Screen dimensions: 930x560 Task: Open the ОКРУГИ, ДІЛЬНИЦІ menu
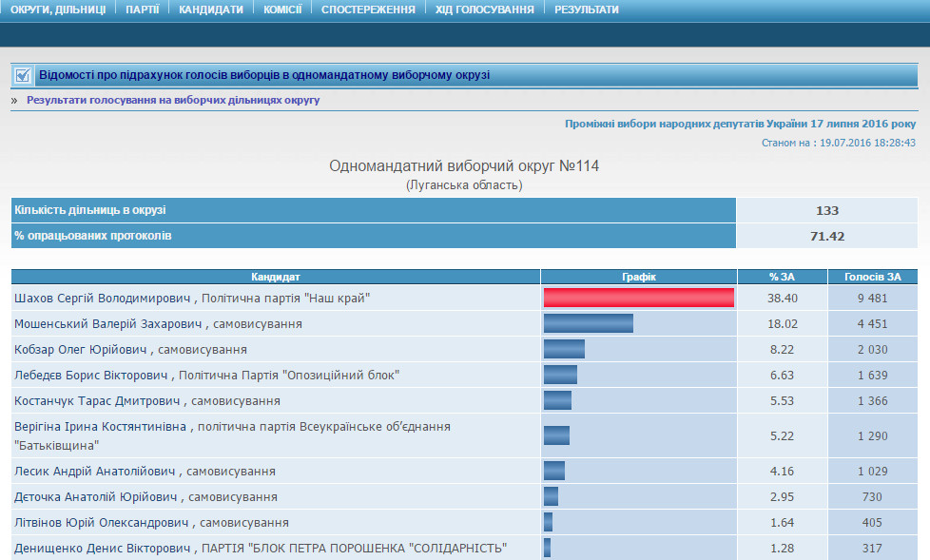[x=58, y=10]
